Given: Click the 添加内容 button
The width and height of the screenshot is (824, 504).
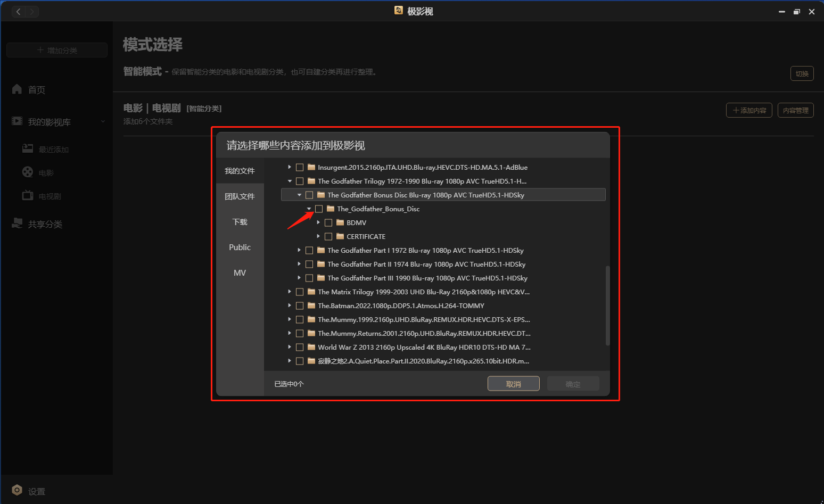Looking at the screenshot, I should coord(749,110).
